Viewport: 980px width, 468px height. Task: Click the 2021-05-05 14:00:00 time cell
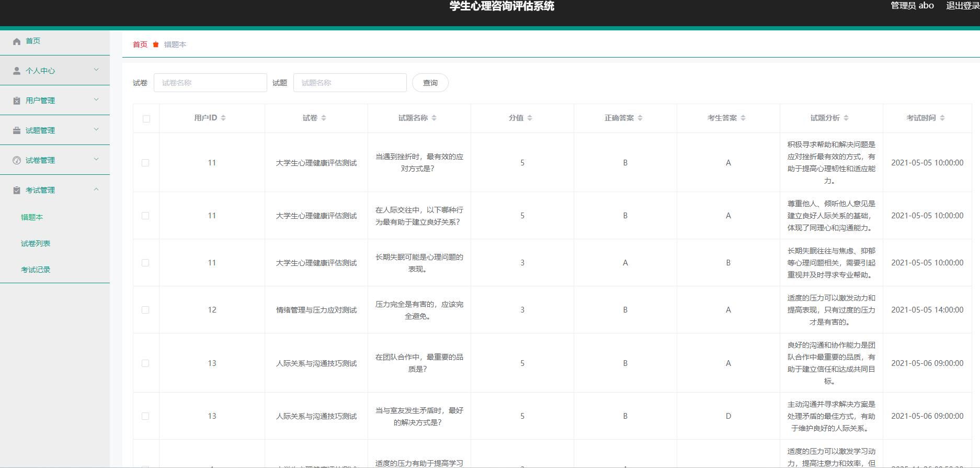pyautogui.click(x=927, y=310)
